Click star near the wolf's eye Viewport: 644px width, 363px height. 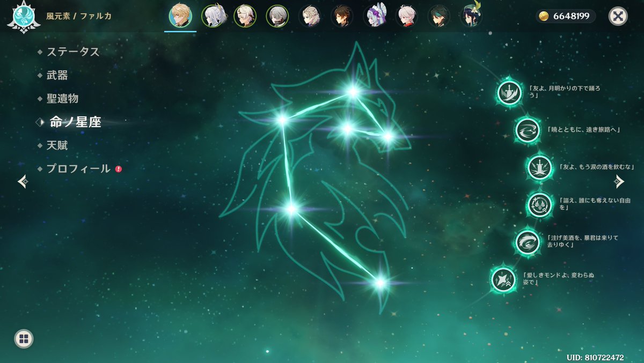347,128
